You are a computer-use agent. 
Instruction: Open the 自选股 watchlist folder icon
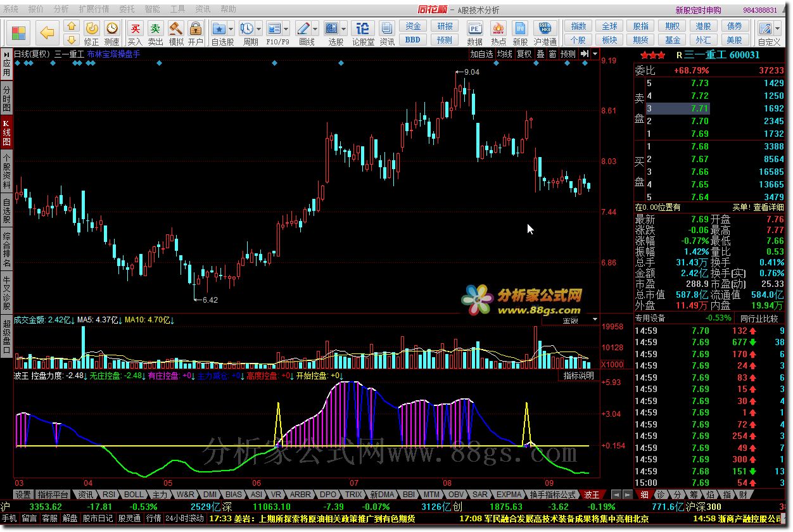click(219, 28)
